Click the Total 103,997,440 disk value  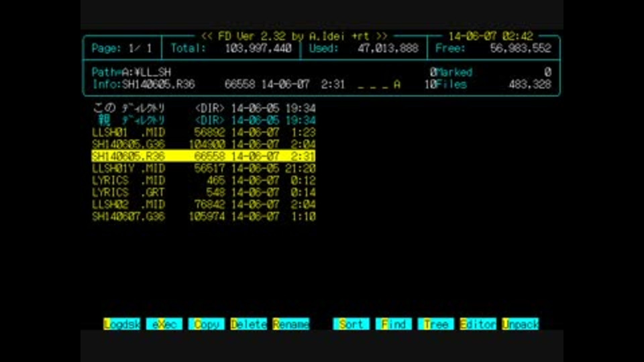tap(258, 48)
